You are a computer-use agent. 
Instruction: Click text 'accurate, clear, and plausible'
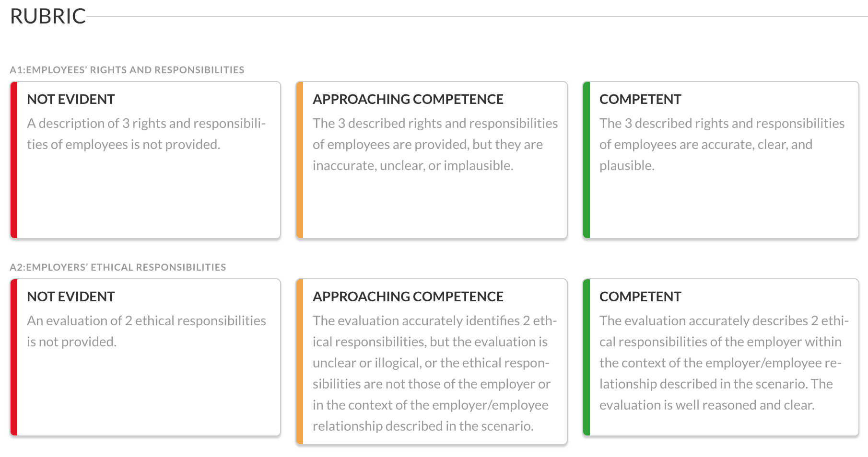[x=706, y=155]
